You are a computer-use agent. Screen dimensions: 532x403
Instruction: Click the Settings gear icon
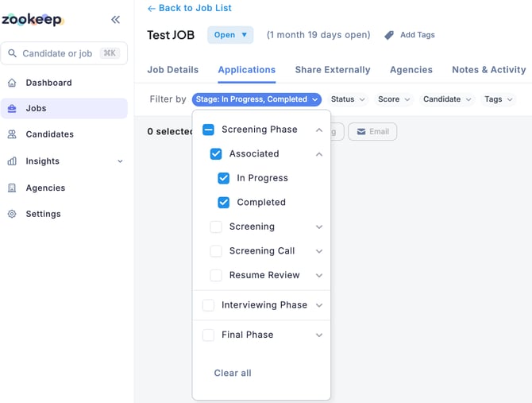point(12,215)
